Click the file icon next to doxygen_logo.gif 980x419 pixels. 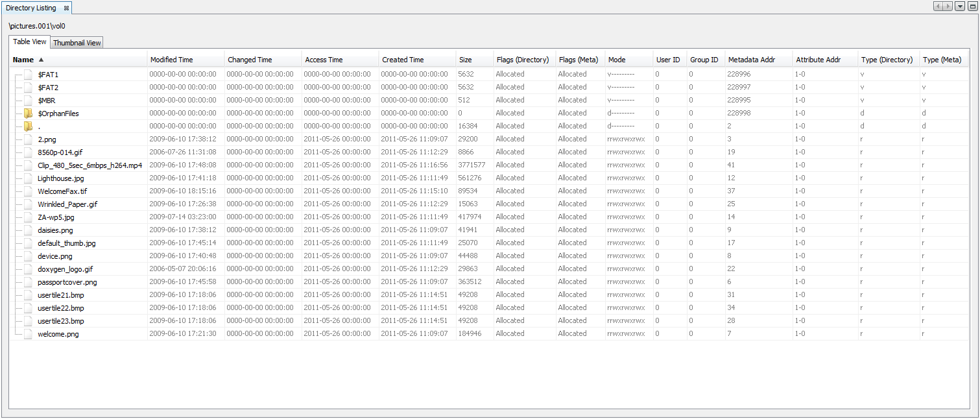(27, 269)
